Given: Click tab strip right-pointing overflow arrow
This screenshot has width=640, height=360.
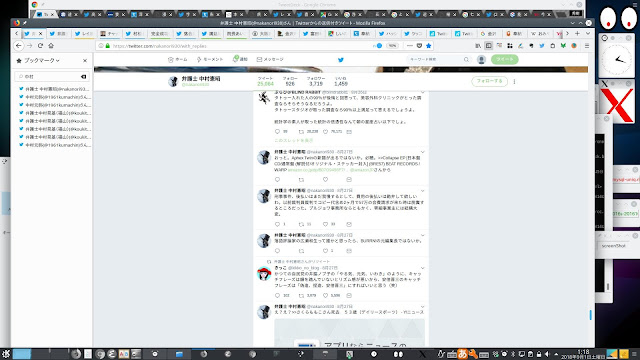Looking at the screenshot, I should point(567,33).
